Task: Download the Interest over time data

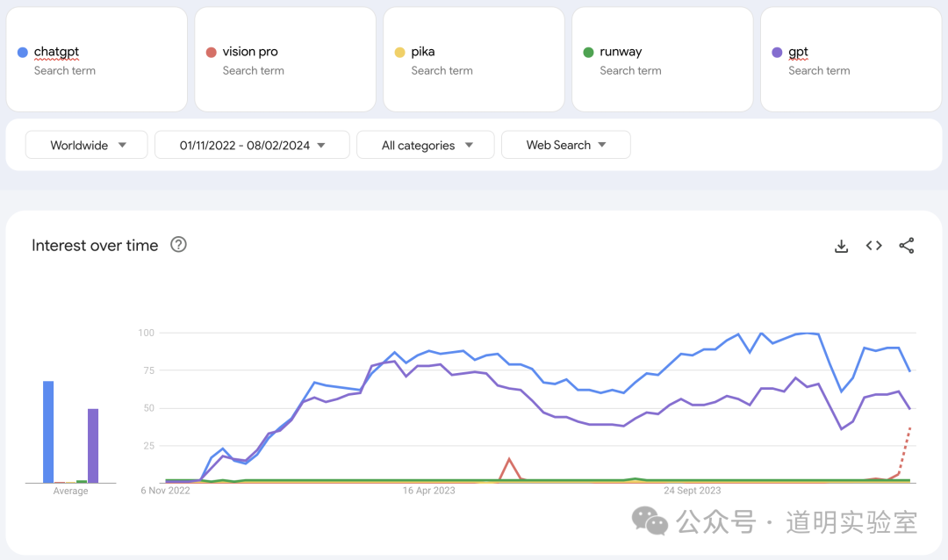Action: click(x=841, y=246)
